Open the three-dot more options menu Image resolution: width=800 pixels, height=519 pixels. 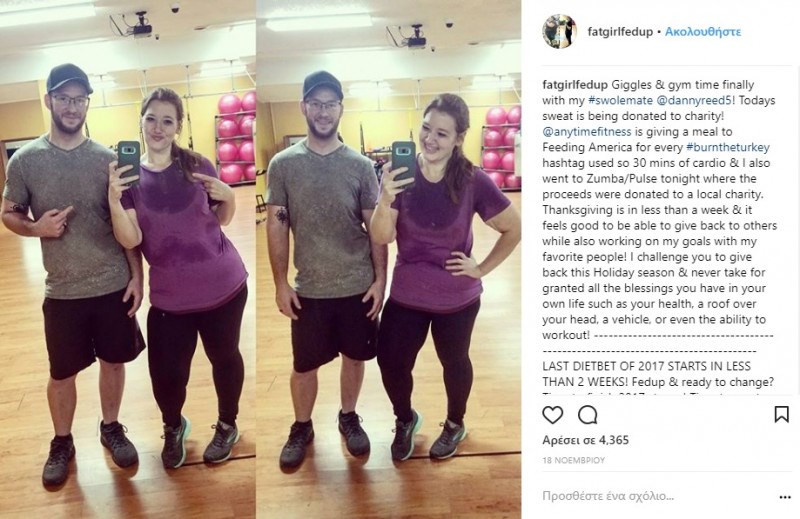785,497
